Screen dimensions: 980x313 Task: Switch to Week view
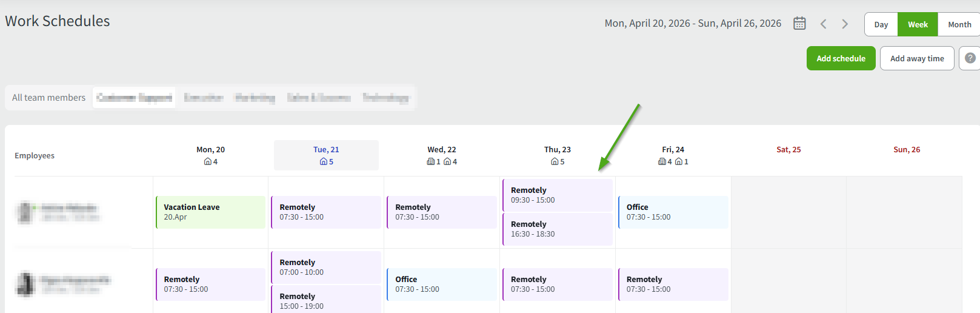tap(918, 25)
